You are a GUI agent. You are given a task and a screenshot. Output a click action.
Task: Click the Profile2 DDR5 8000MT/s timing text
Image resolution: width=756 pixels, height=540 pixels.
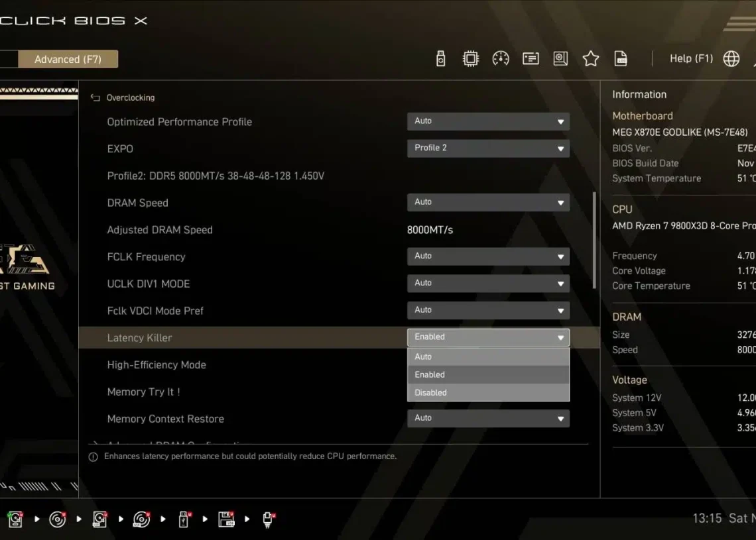pyautogui.click(x=216, y=176)
